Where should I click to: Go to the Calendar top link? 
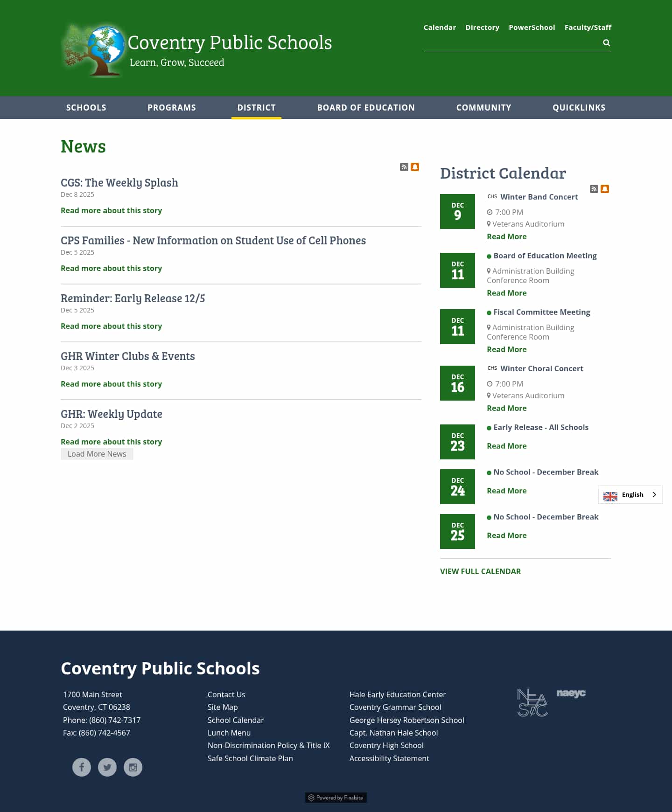tap(440, 28)
